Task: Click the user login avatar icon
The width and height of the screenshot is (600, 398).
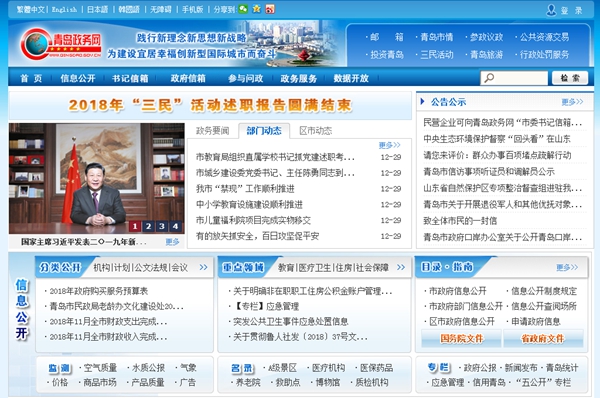Action: pos(551,10)
